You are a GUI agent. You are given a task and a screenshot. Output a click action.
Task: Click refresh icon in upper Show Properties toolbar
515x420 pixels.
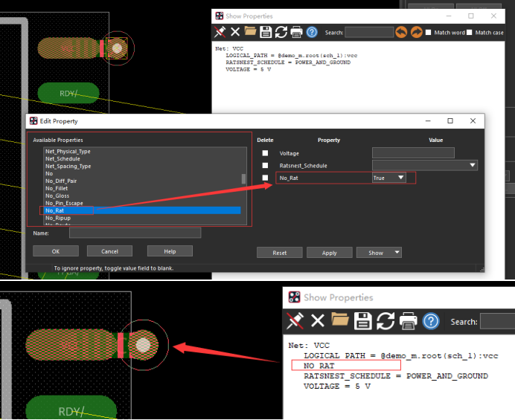[281, 32]
